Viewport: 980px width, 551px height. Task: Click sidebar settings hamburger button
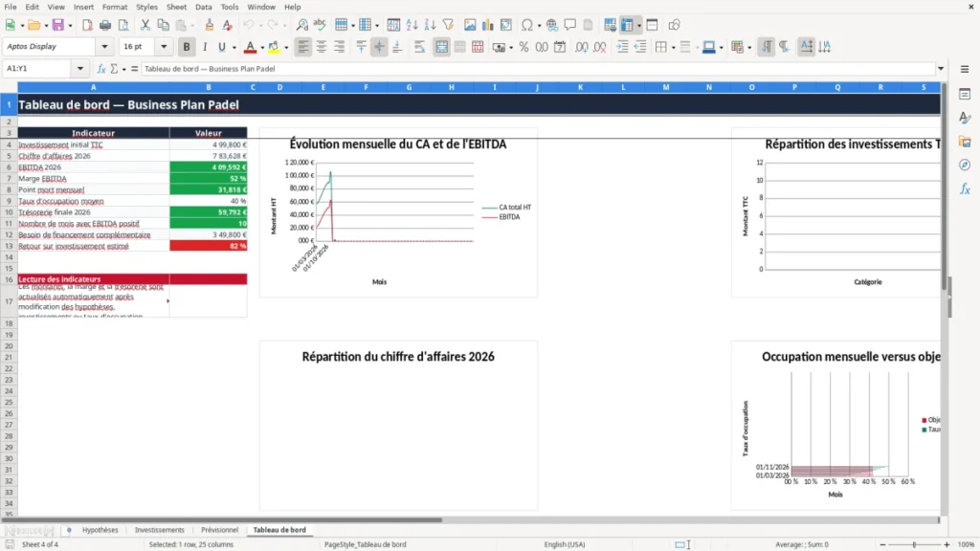pyautogui.click(x=965, y=69)
